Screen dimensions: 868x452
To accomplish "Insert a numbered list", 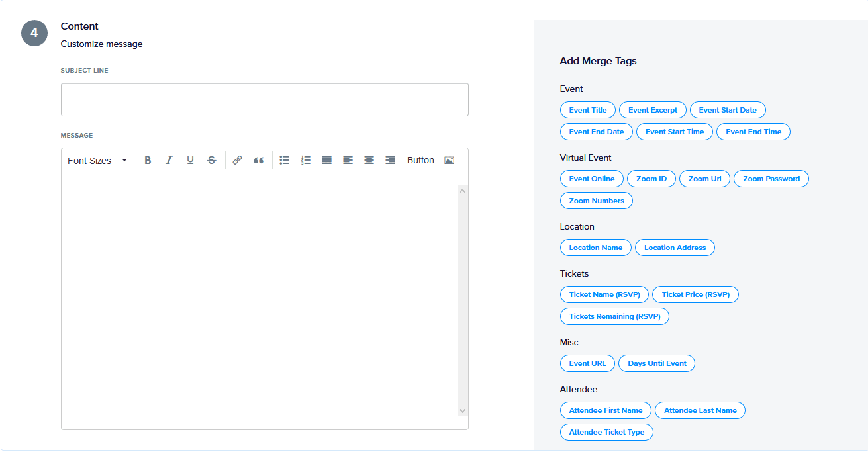I will click(305, 159).
